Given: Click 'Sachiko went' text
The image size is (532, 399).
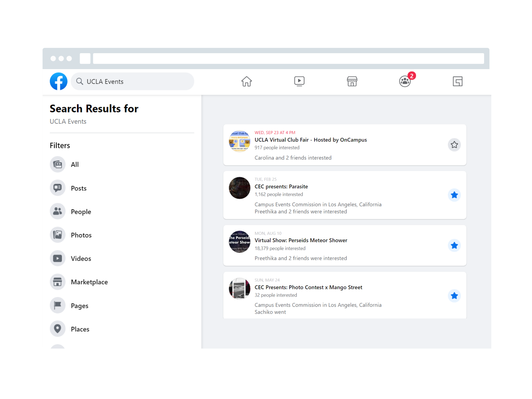Looking at the screenshot, I should pyautogui.click(x=270, y=312).
